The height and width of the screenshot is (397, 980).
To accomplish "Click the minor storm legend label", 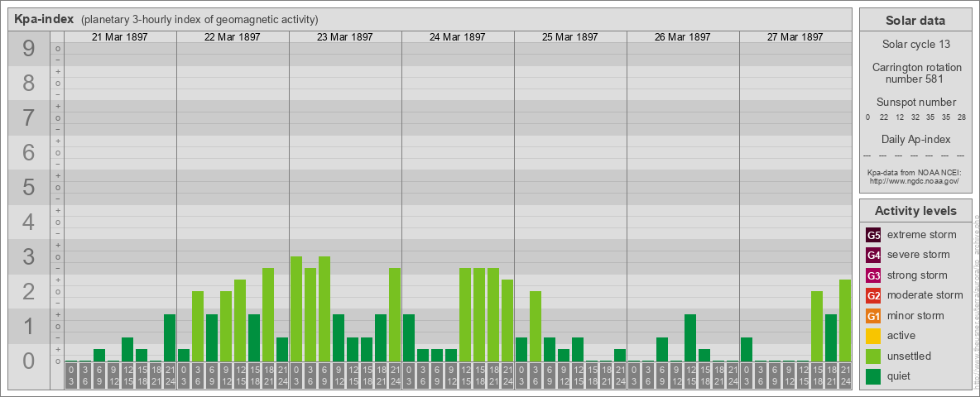I will (915, 315).
